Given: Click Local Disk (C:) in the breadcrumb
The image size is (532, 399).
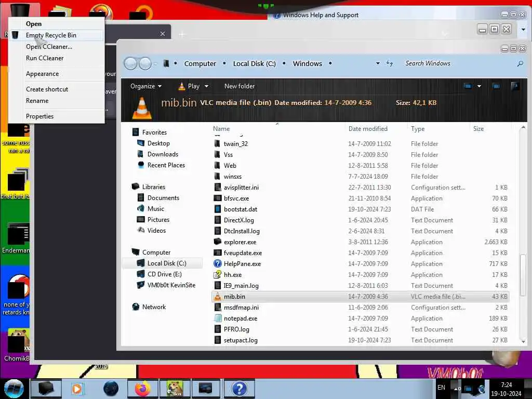Looking at the screenshot, I should (x=255, y=63).
